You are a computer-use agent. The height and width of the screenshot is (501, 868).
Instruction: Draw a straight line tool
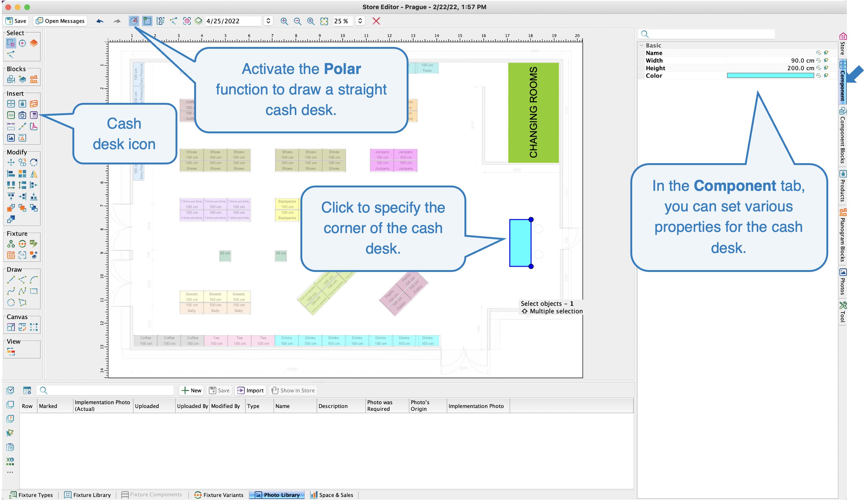coord(11,280)
